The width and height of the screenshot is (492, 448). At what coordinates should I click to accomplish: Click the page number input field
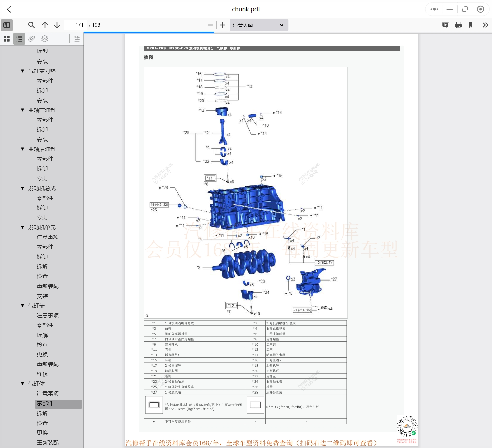[75, 25]
